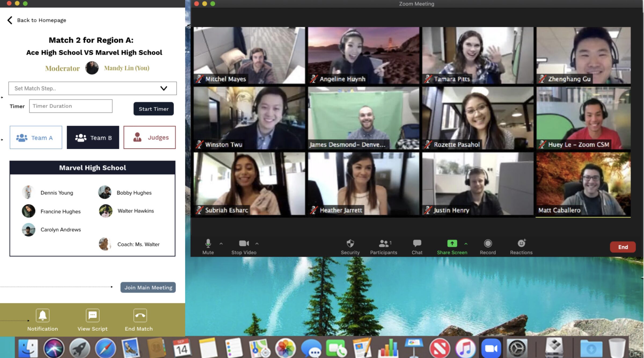Click the Start Timer button
The height and width of the screenshot is (358, 644).
click(x=154, y=109)
